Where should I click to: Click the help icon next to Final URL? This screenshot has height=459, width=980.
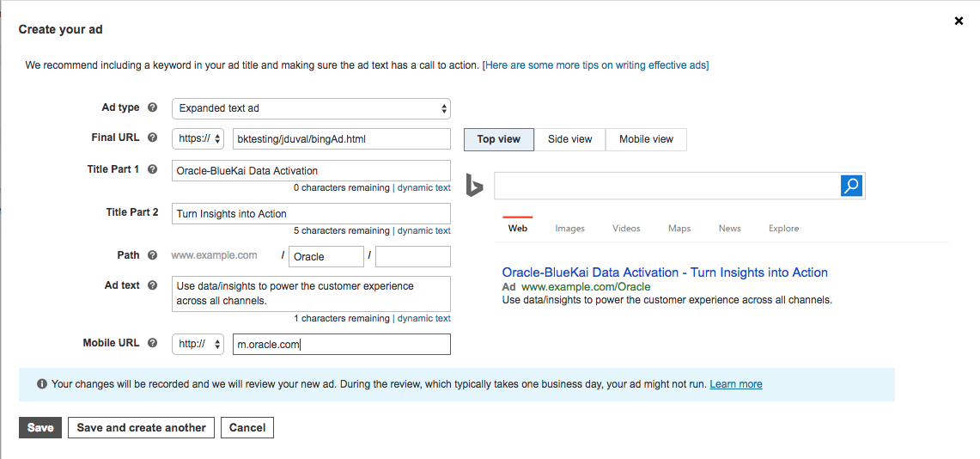click(x=152, y=138)
